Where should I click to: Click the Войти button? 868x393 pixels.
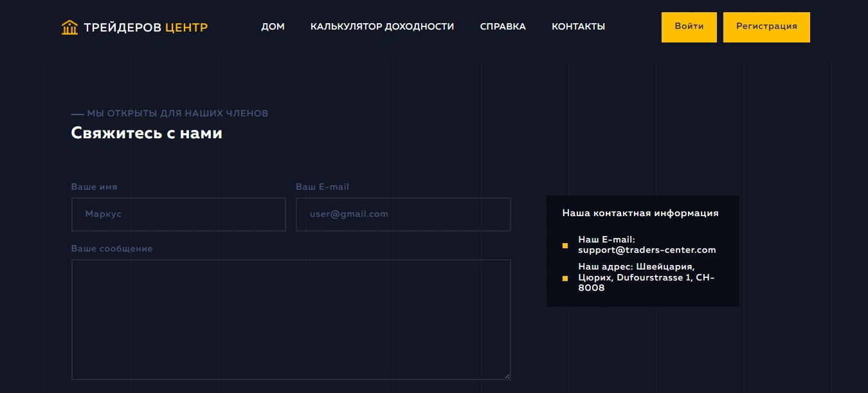pyautogui.click(x=689, y=27)
